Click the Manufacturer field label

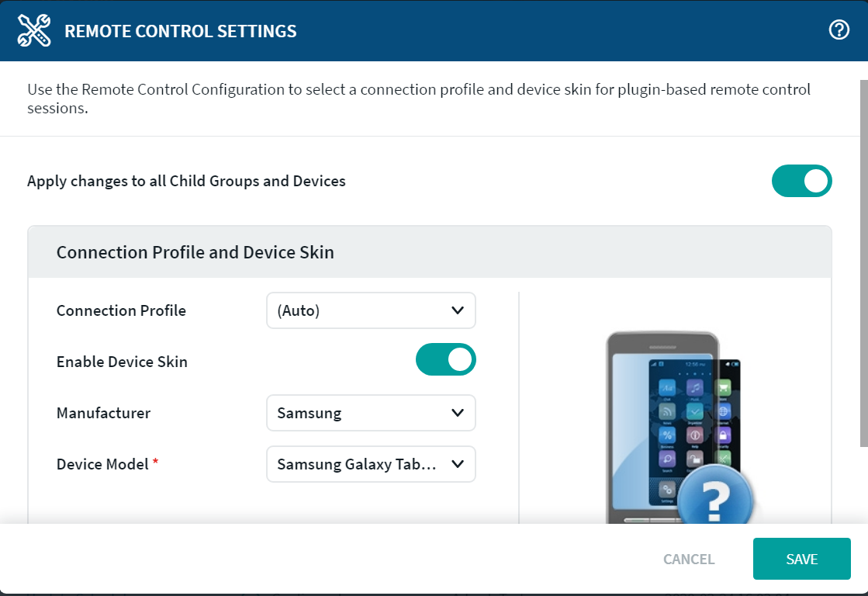click(x=103, y=413)
